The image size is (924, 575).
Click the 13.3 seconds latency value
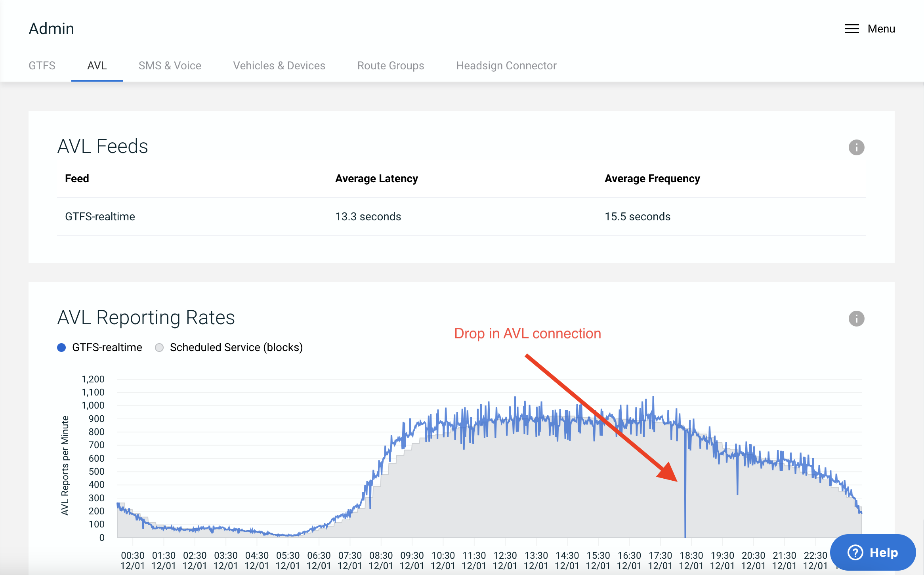coord(368,217)
